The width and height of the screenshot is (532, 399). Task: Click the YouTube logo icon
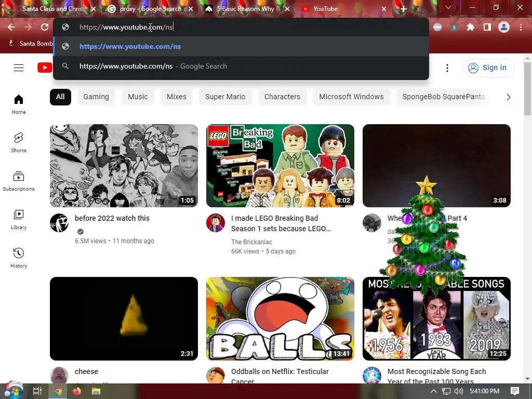(45, 68)
